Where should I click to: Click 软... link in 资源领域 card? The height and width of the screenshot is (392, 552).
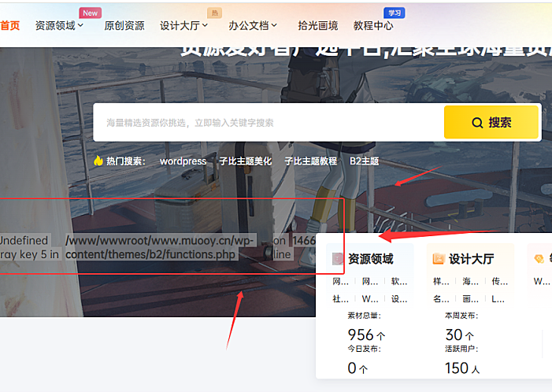coord(399,281)
